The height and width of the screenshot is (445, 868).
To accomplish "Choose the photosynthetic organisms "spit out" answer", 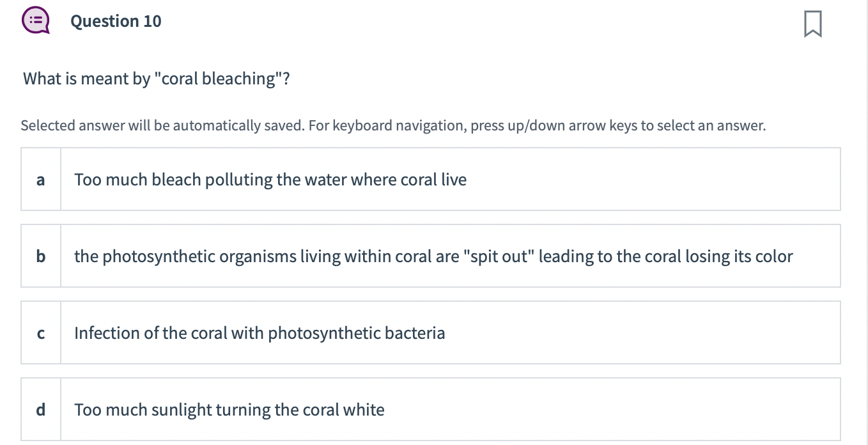I will click(x=433, y=256).
